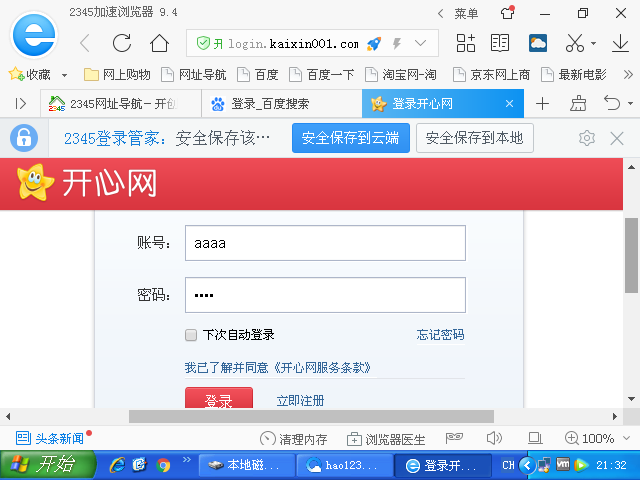Click the window layout icon
The width and height of the screenshot is (640, 480).
[x=535, y=438]
